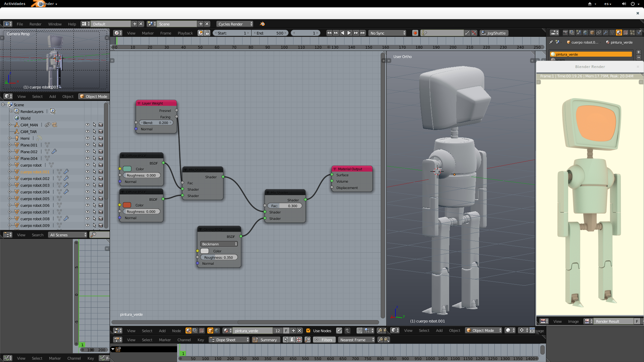
Task: Open the Render menu
Action: [x=35, y=24]
